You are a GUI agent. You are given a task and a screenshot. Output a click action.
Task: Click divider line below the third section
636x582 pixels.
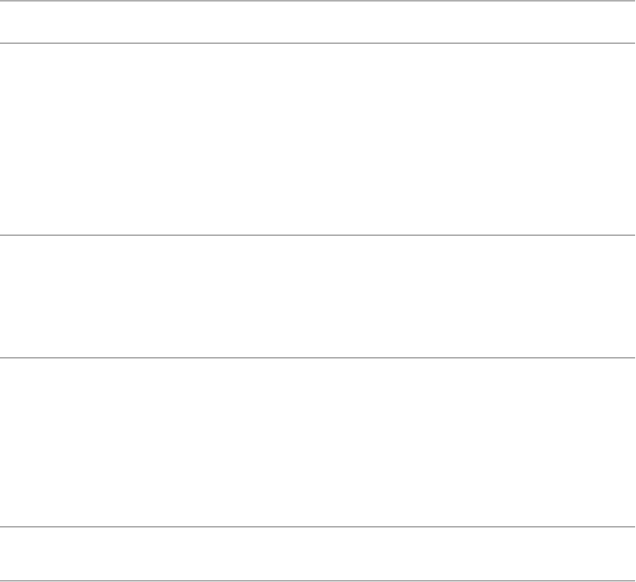click(318, 357)
